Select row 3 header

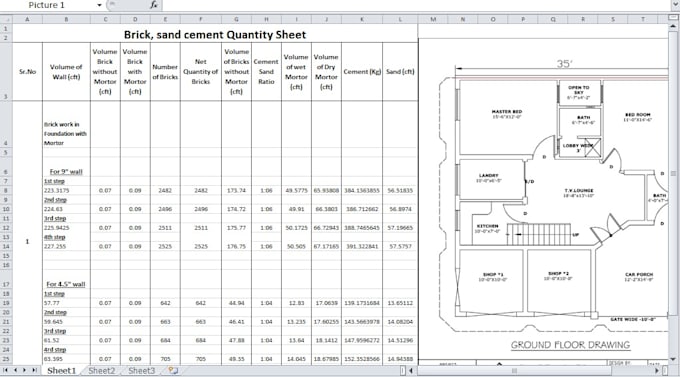[x=6, y=72]
